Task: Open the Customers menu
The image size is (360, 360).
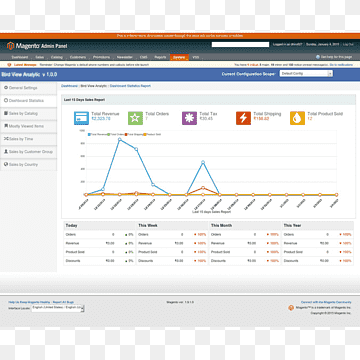Action: pyautogui.click(x=78, y=57)
